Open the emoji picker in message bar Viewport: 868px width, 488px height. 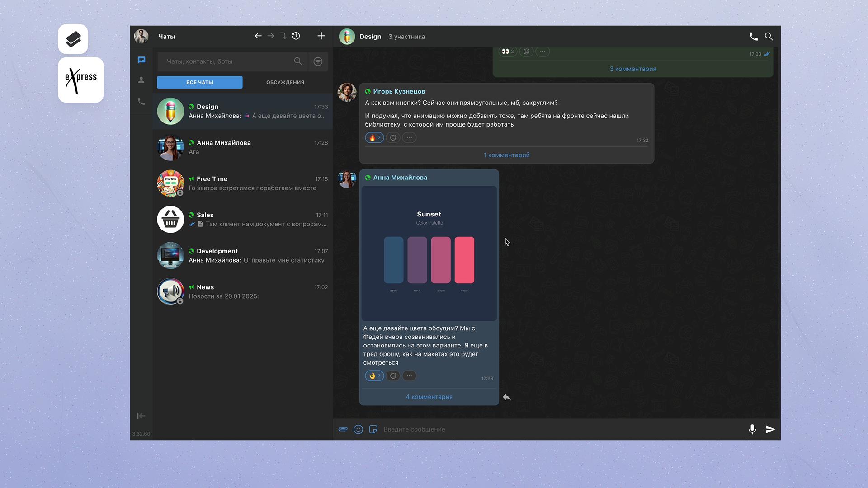pos(358,429)
